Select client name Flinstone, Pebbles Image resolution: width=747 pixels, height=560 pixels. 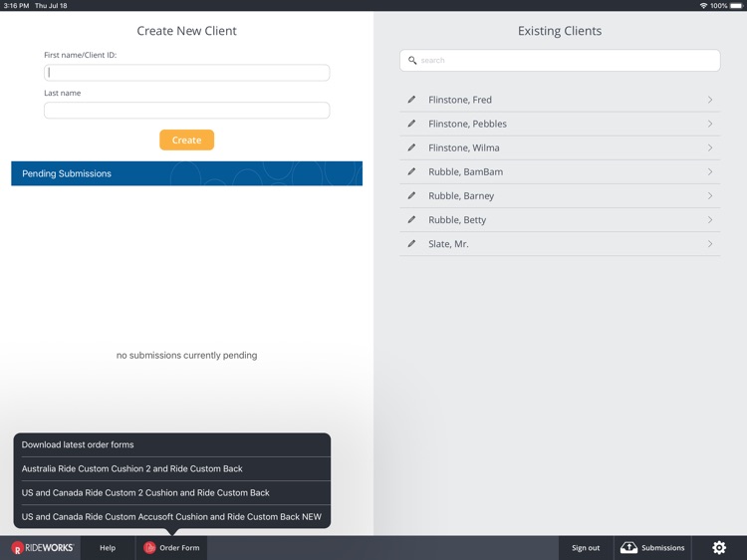tap(467, 124)
